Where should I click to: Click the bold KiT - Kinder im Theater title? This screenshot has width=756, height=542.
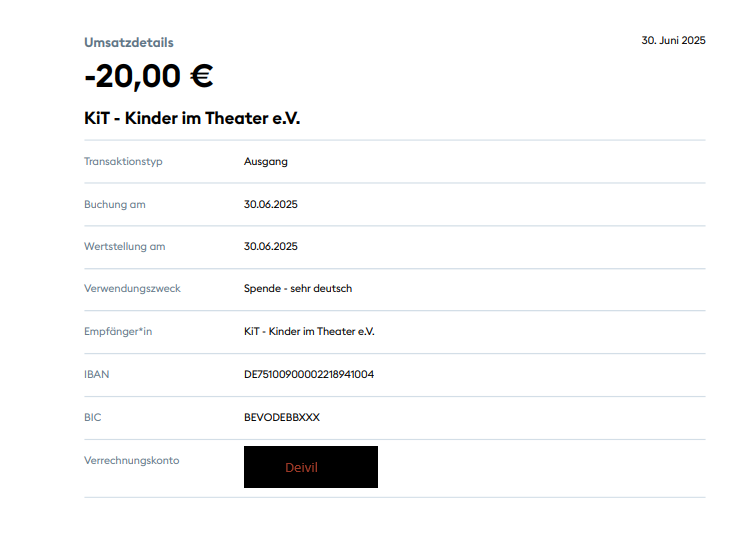point(192,118)
